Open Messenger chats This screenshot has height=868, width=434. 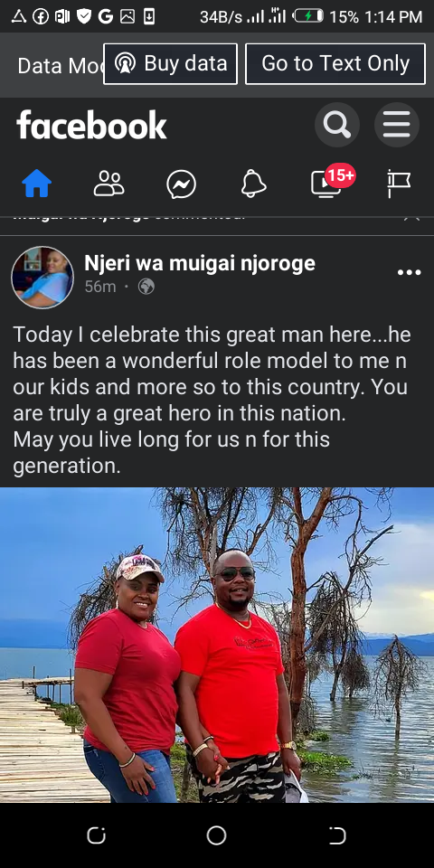pyautogui.click(x=182, y=184)
